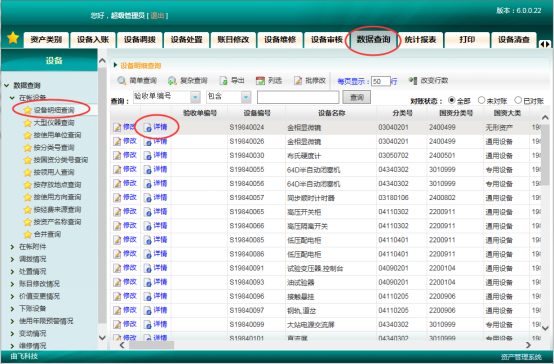Select the 全部 reconciliation radio button
Image resolution: width=554 pixels, height=364 pixels.
click(452, 100)
